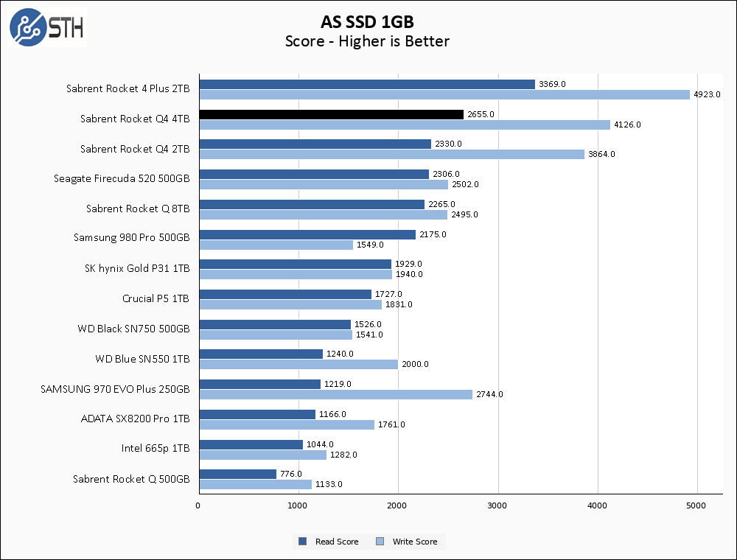Click the Write Score legend swatch
The image size is (737, 560).
click(380, 541)
